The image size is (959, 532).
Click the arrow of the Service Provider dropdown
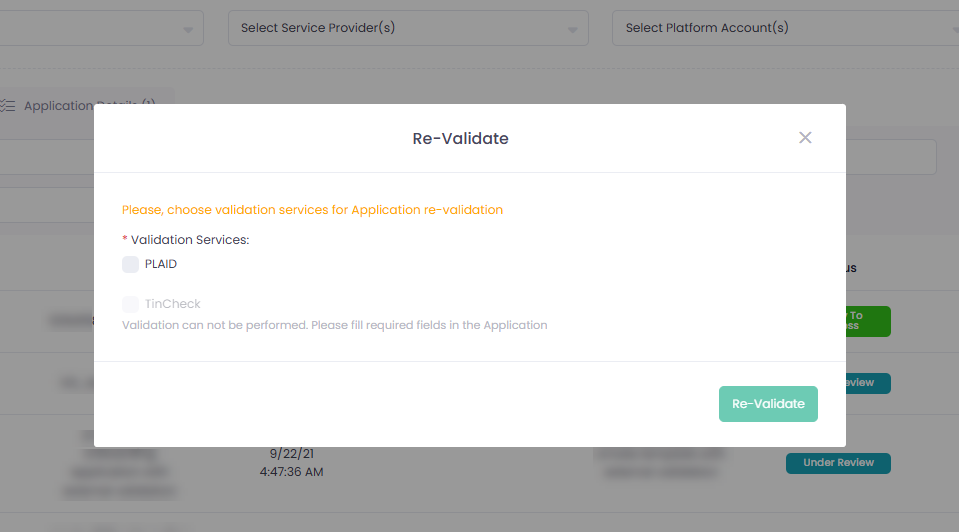pos(573,30)
